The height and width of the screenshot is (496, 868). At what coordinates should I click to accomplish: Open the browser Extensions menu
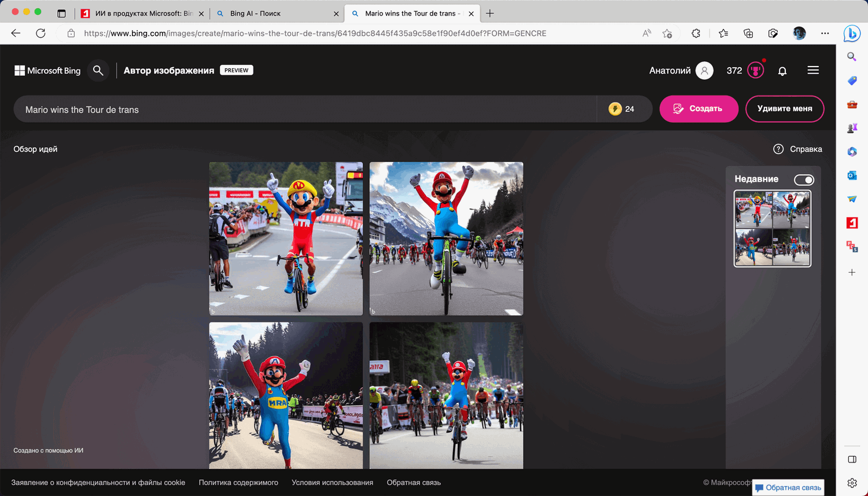pyautogui.click(x=696, y=33)
